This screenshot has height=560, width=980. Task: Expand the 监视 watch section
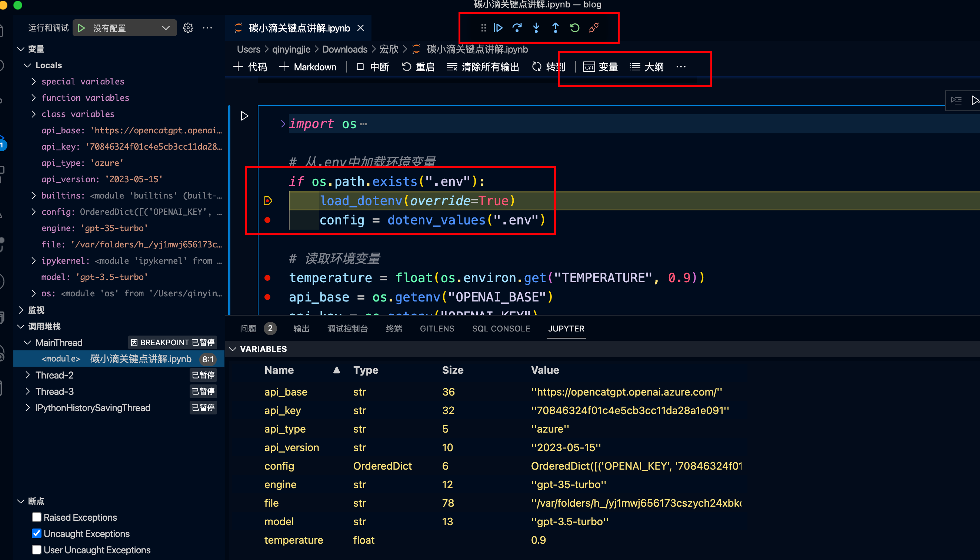click(x=21, y=310)
